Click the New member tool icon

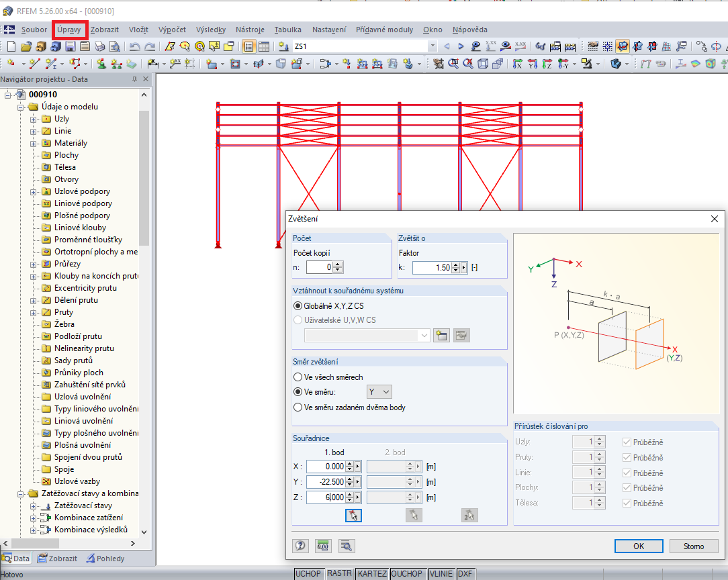point(51,64)
